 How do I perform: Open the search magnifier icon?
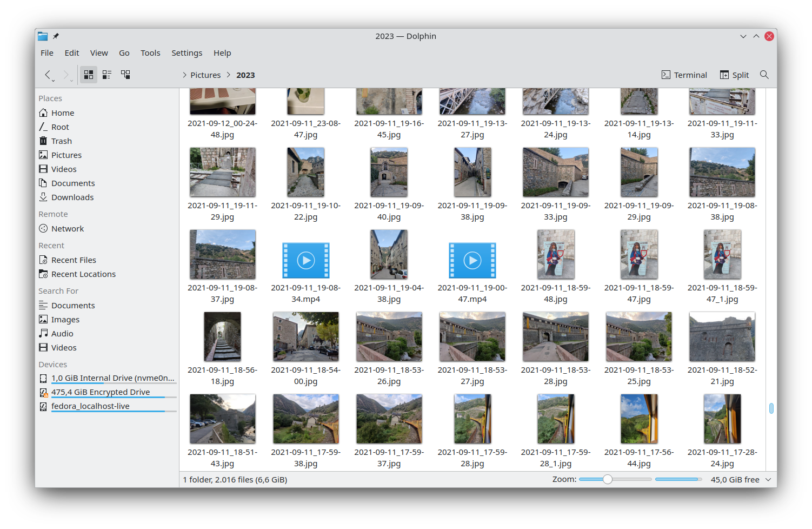tap(764, 75)
